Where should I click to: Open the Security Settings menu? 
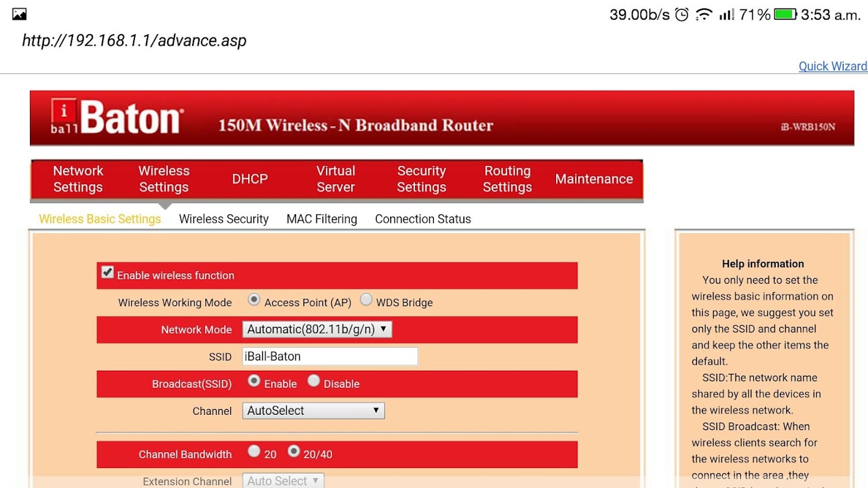421,179
